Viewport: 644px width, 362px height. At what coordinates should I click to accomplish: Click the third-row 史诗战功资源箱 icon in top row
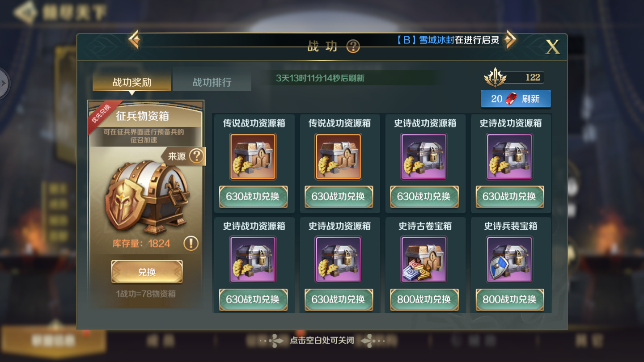424,156
